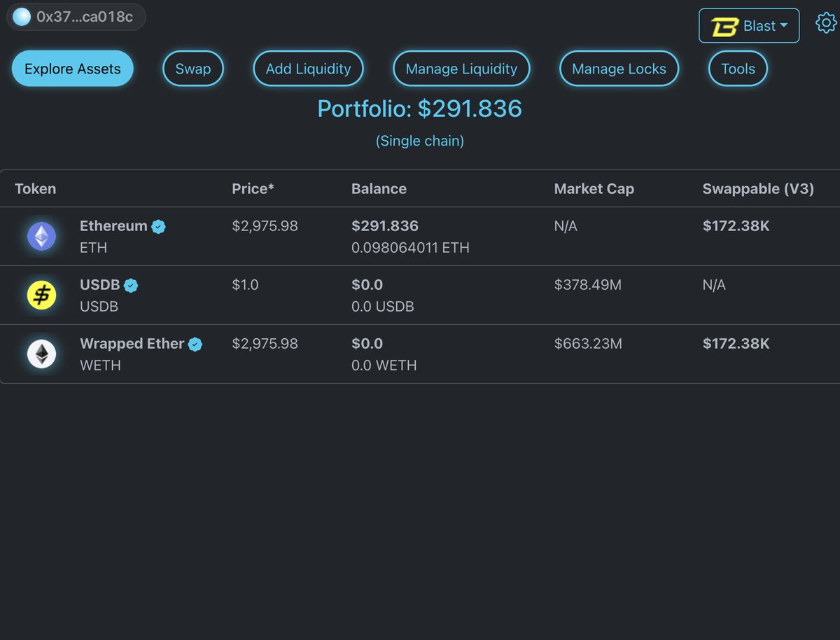Click Ethereum's $172.38K swappable value
The width and height of the screenshot is (840, 640).
[x=736, y=226]
